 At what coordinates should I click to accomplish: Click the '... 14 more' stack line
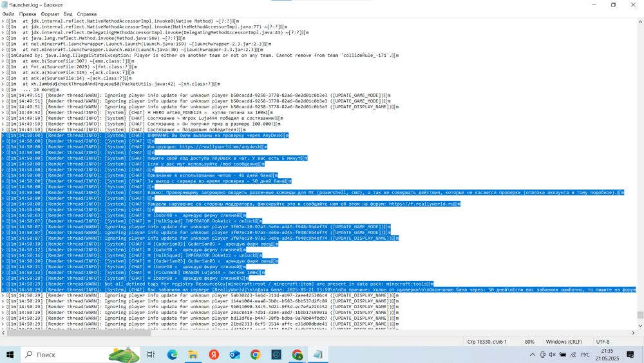[30, 89]
